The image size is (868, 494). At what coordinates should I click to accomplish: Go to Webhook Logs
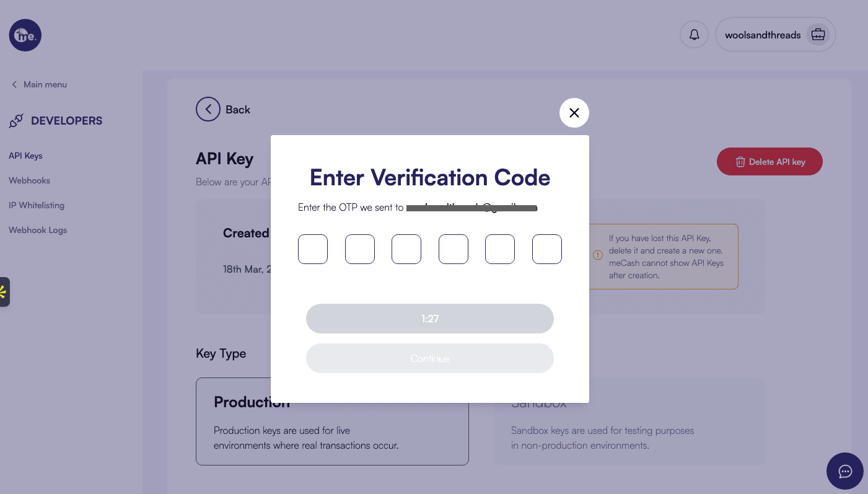(x=38, y=230)
